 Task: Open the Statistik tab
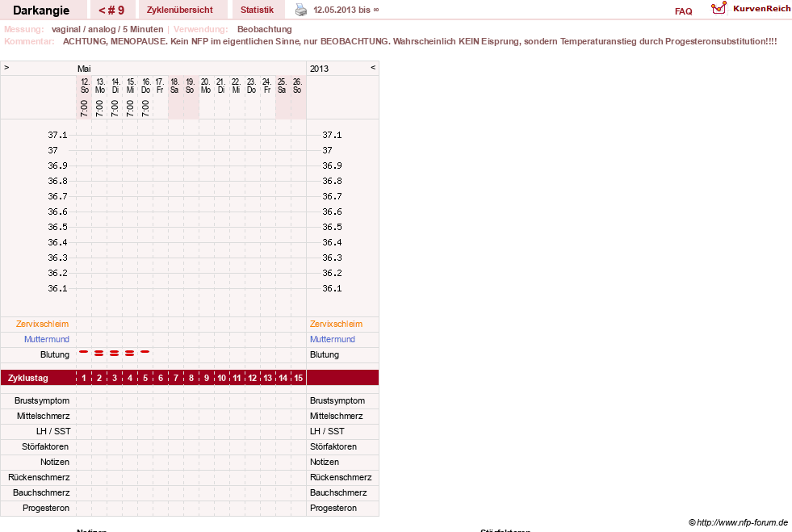[x=257, y=10]
